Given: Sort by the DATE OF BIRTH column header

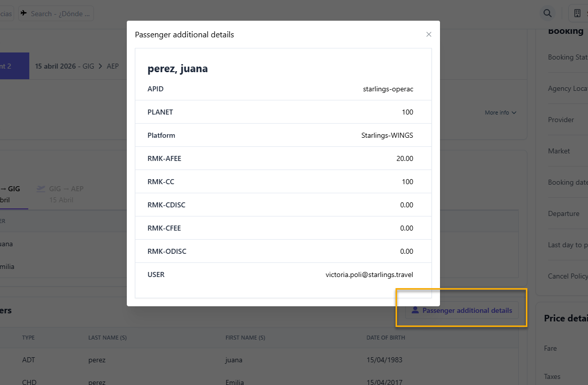Looking at the screenshot, I should tap(385, 338).
